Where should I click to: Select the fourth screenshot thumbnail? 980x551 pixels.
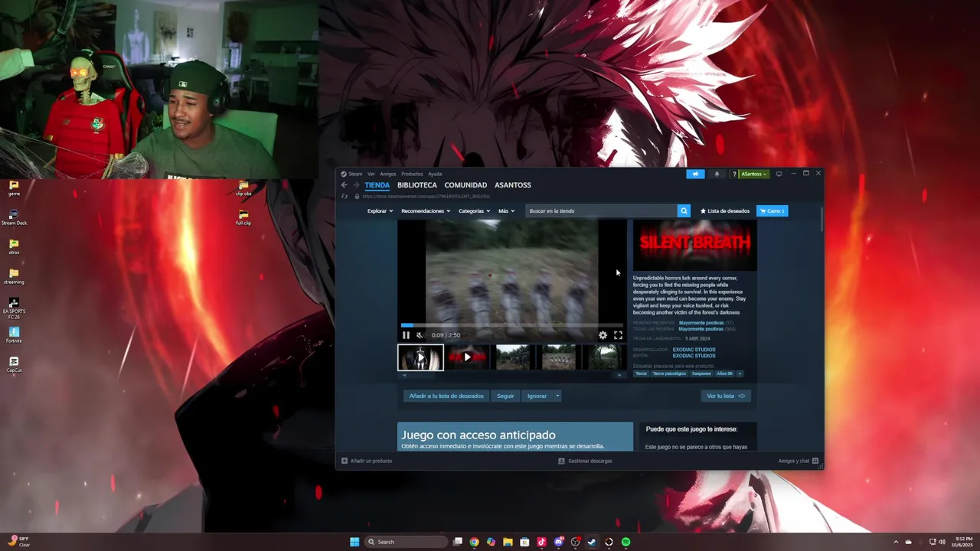click(x=560, y=357)
